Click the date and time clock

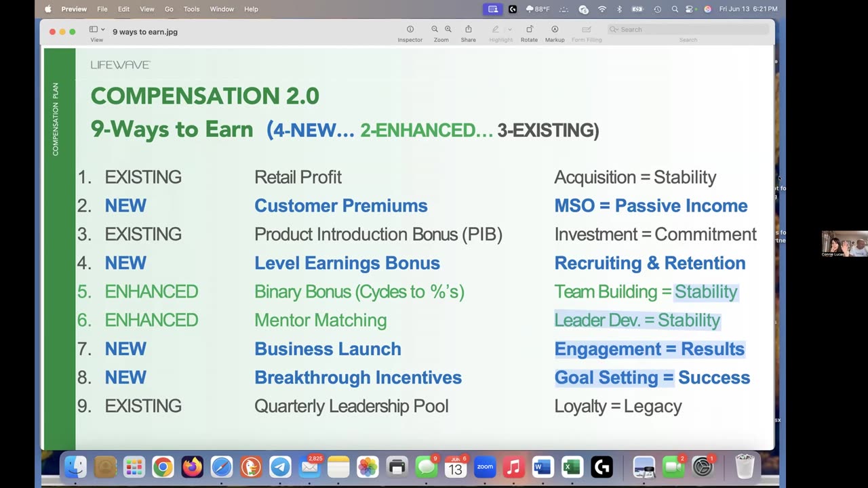point(748,9)
